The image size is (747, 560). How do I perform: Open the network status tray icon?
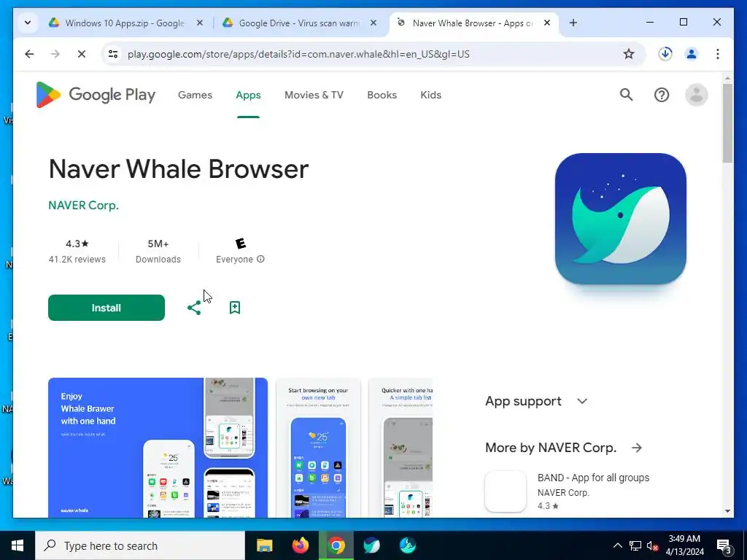click(635, 545)
